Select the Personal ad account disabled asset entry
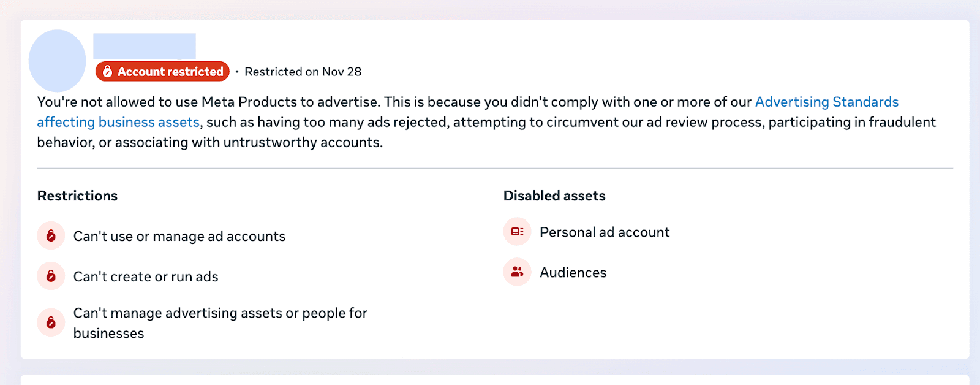This screenshot has width=980, height=385. tap(604, 232)
